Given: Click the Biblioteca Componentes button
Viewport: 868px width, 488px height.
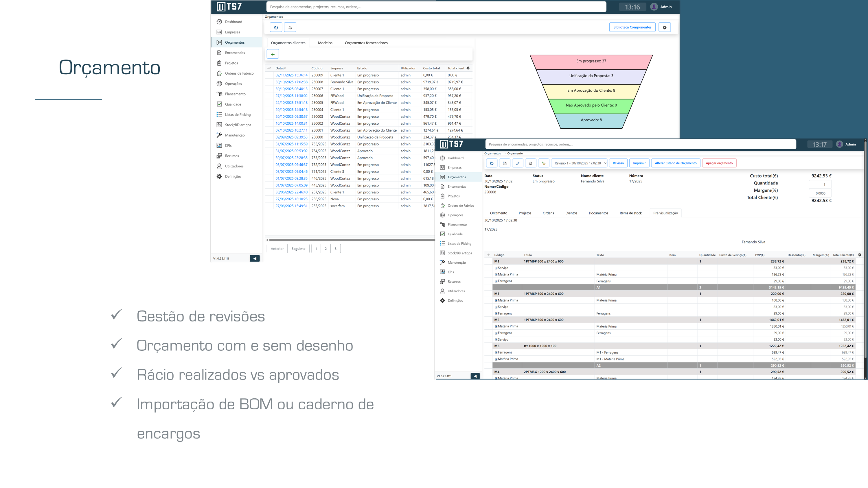Looking at the screenshot, I should (x=632, y=27).
